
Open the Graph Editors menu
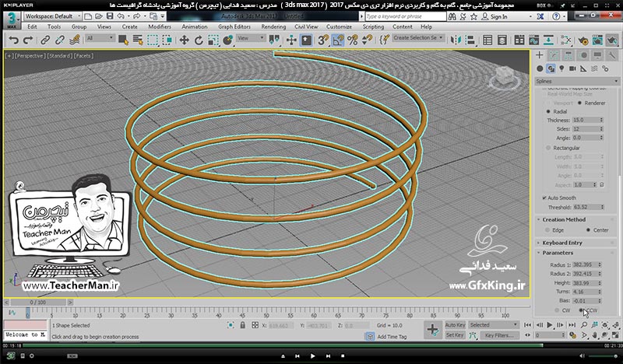pyautogui.click(x=234, y=26)
